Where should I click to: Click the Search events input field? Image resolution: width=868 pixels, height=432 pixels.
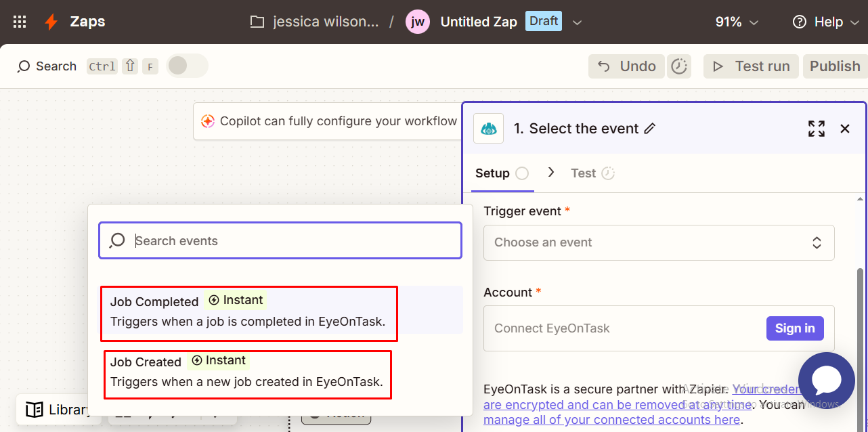[x=291, y=241]
